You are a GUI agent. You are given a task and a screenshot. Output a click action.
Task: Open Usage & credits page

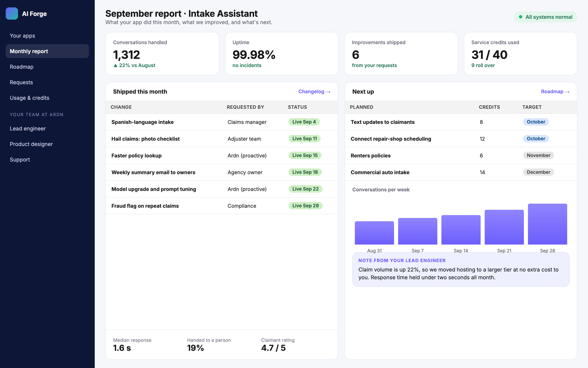click(47, 98)
